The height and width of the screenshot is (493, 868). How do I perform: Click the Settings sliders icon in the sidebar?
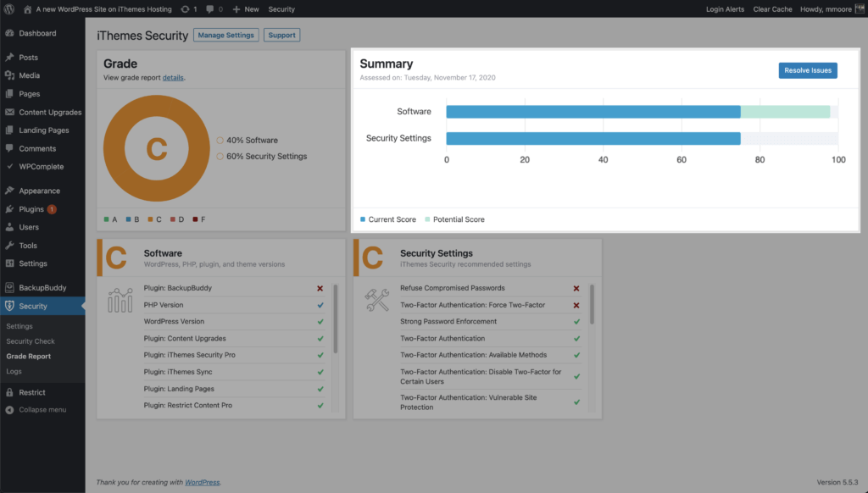(x=9, y=263)
